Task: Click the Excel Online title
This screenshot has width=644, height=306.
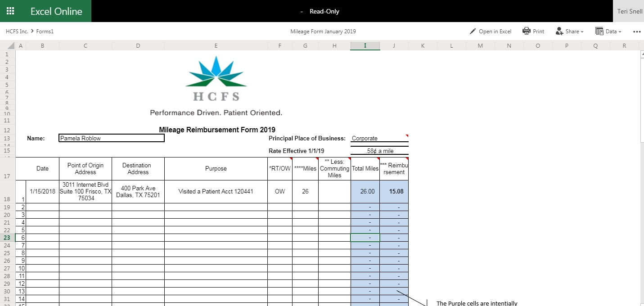Action: pyautogui.click(x=56, y=11)
